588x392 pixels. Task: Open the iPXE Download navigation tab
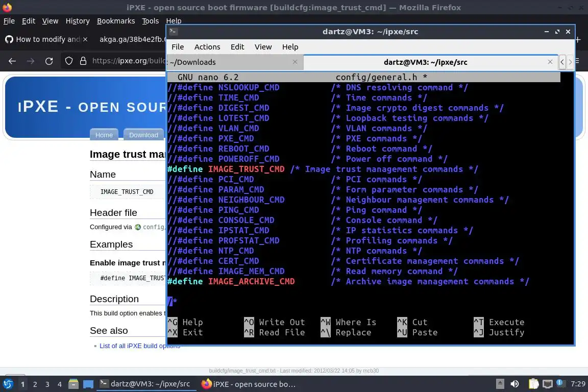[143, 135]
